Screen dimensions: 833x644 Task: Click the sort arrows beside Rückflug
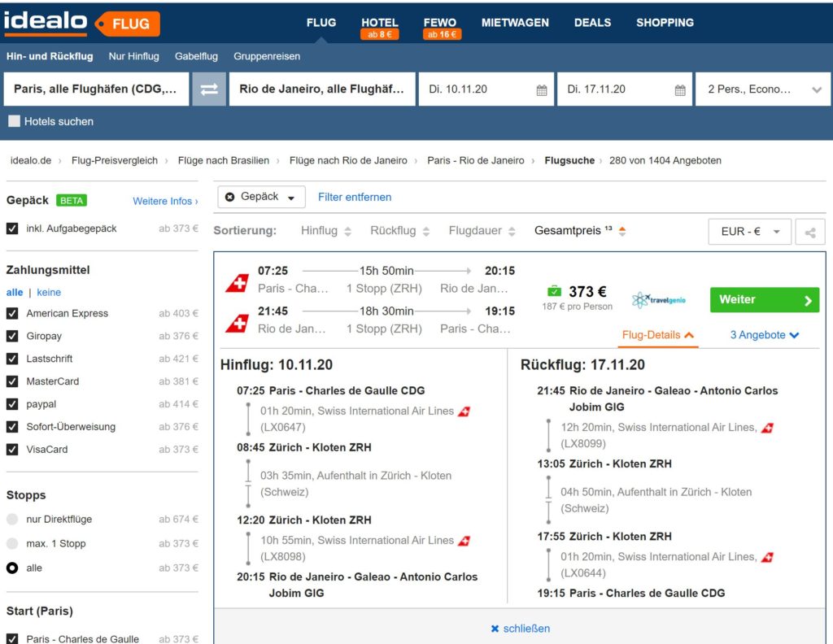(x=426, y=232)
